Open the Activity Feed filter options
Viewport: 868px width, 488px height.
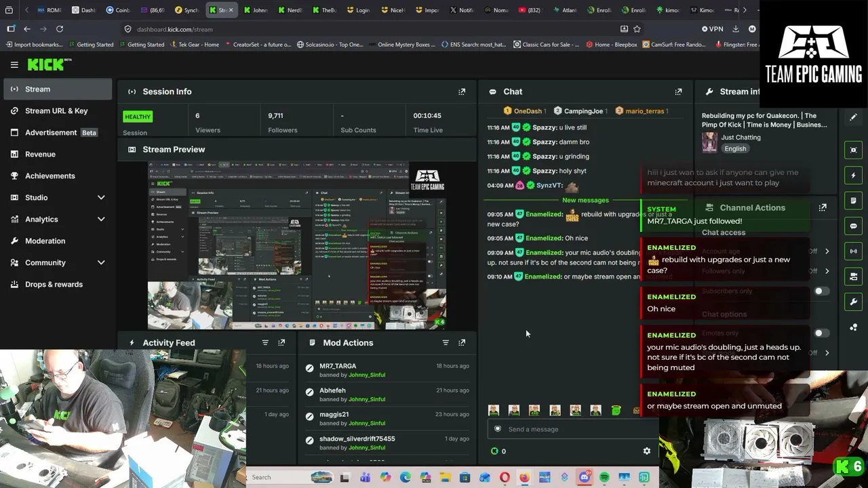[265, 342]
